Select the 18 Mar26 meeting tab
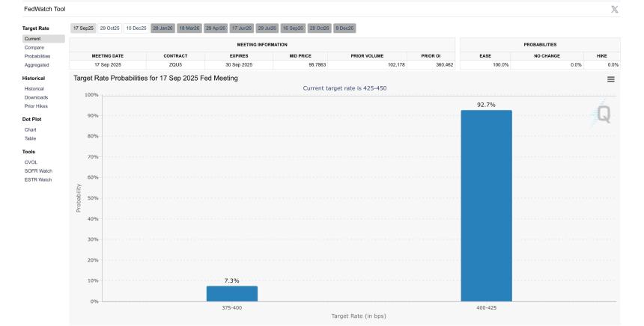 (x=189, y=28)
